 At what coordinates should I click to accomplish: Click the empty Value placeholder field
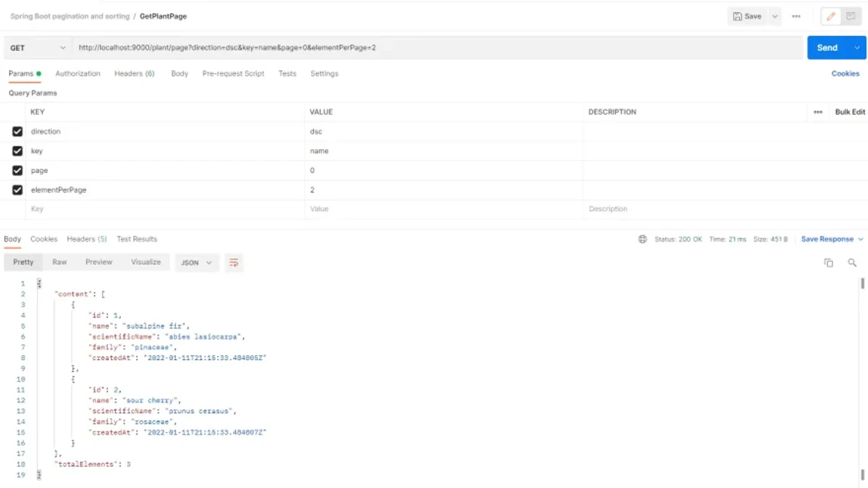(443, 209)
